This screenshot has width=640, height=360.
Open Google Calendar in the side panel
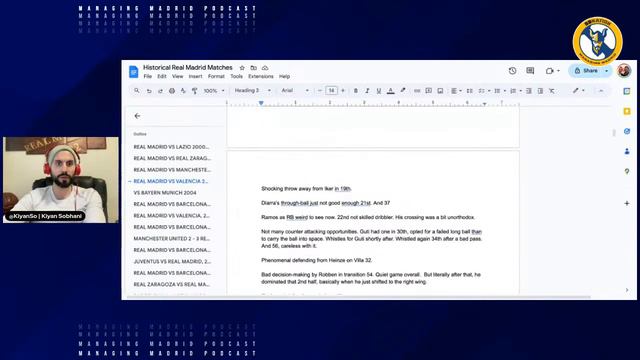(627, 91)
